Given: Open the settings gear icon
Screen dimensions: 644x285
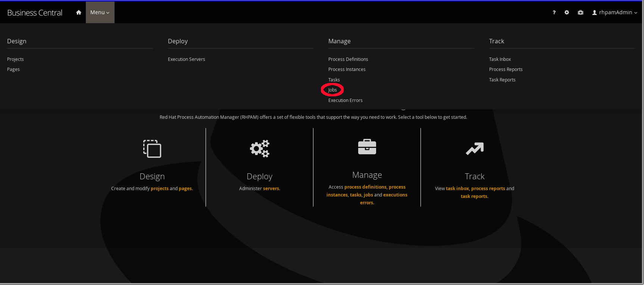Looking at the screenshot, I should coord(567,12).
